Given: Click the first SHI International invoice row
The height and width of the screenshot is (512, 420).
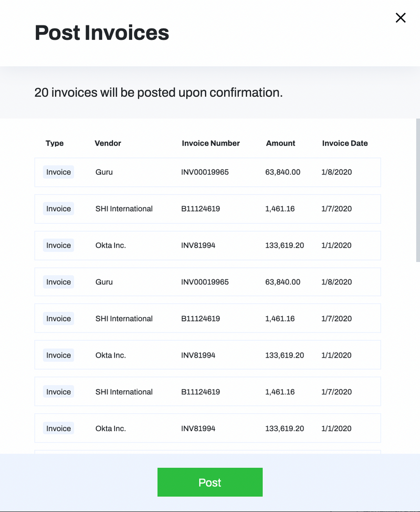Looking at the screenshot, I should (207, 208).
